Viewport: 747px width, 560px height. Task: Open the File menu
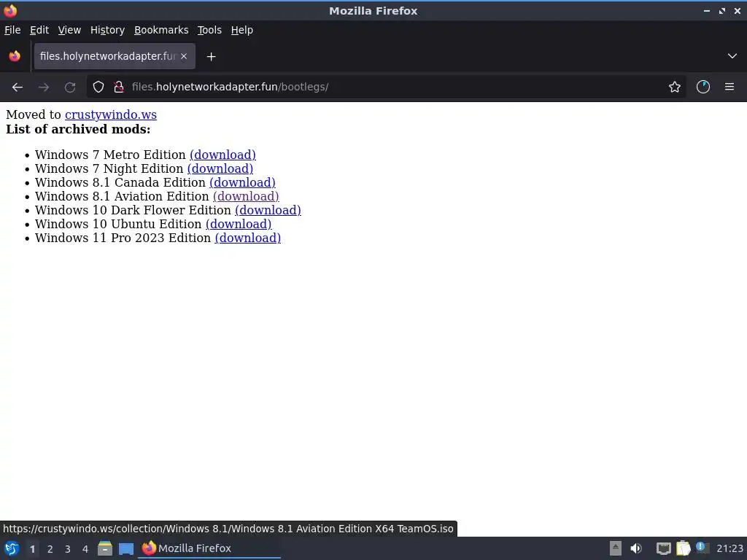[x=12, y=30]
